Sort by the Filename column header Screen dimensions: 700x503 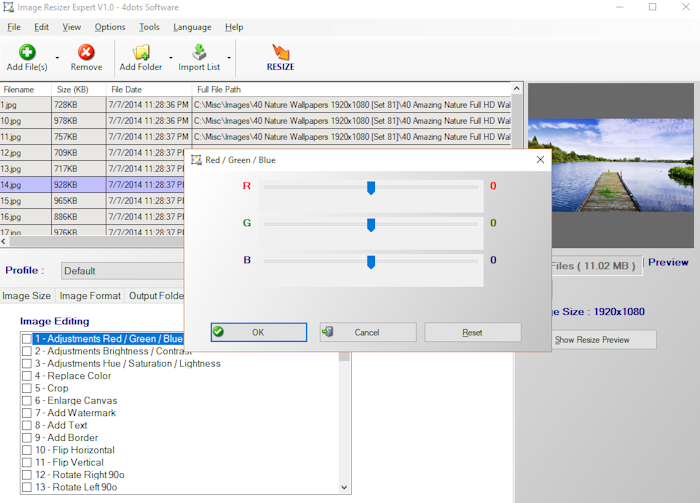[25, 89]
